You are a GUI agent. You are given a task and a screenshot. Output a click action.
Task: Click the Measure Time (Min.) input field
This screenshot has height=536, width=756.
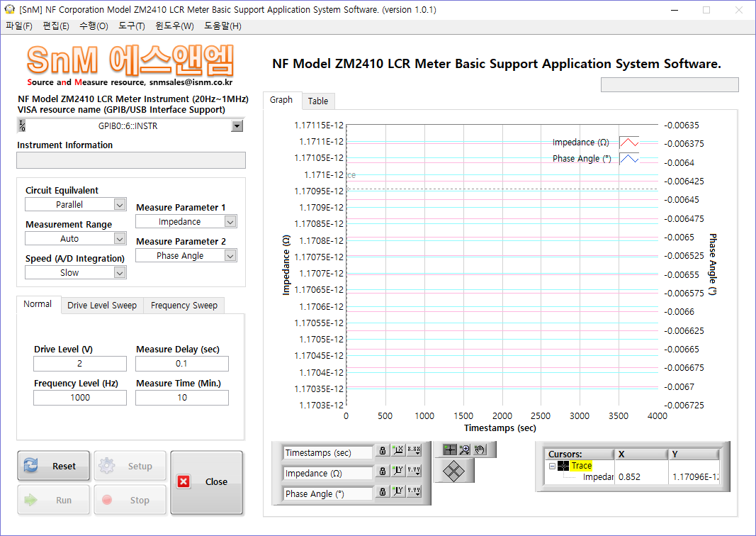click(x=182, y=398)
